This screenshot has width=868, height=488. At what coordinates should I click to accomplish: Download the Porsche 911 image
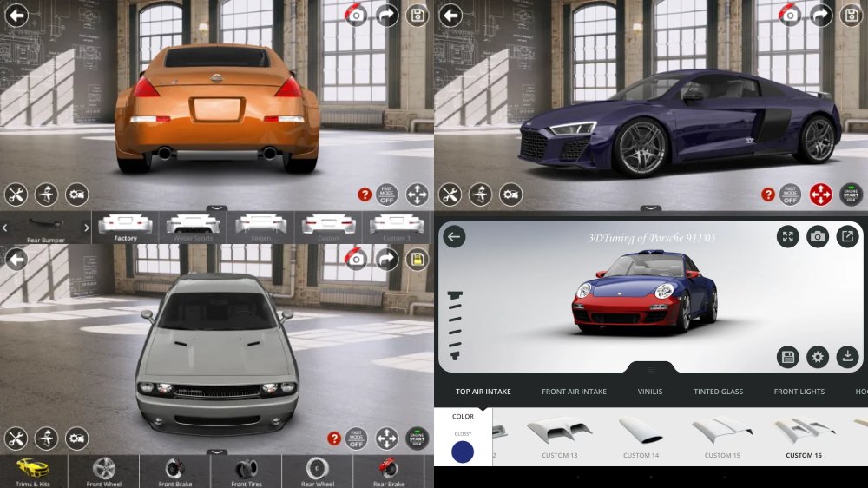click(847, 357)
